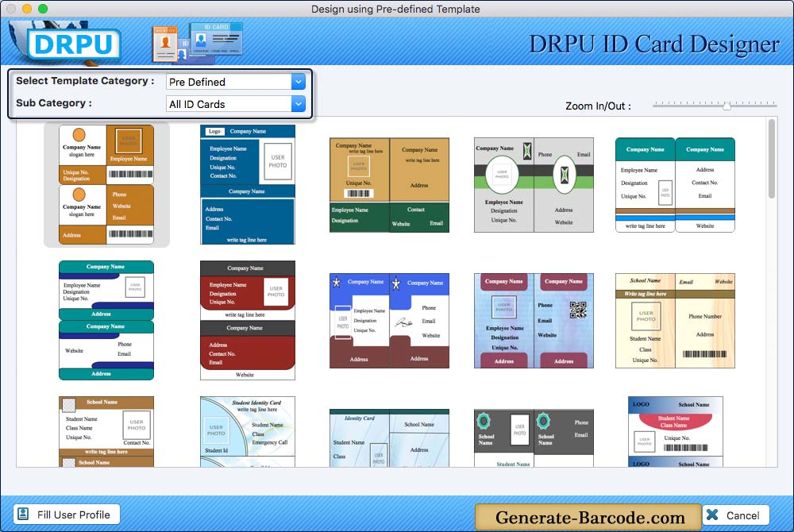794x532 pixels.
Task: Click the vertical scrollbar of the template list
Action: (x=771, y=159)
